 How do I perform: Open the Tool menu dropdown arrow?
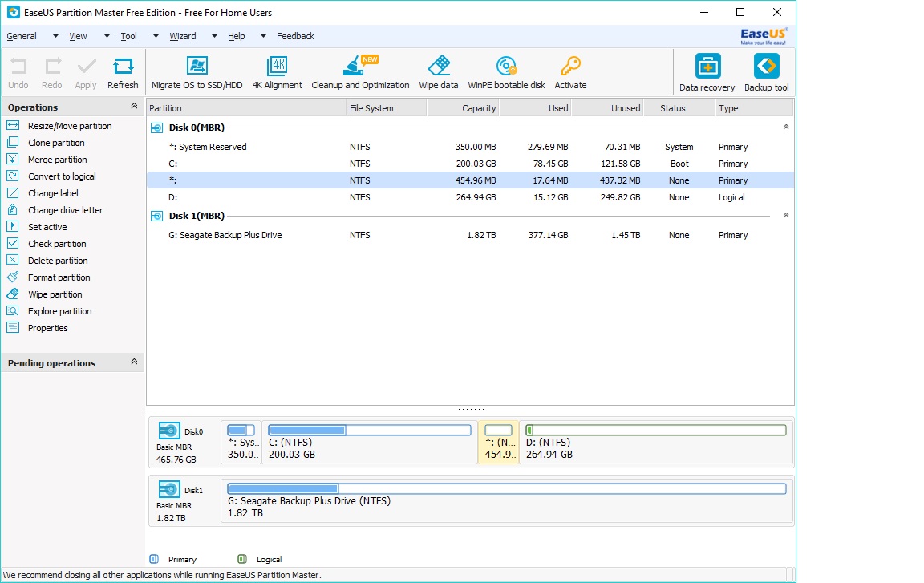(x=156, y=36)
